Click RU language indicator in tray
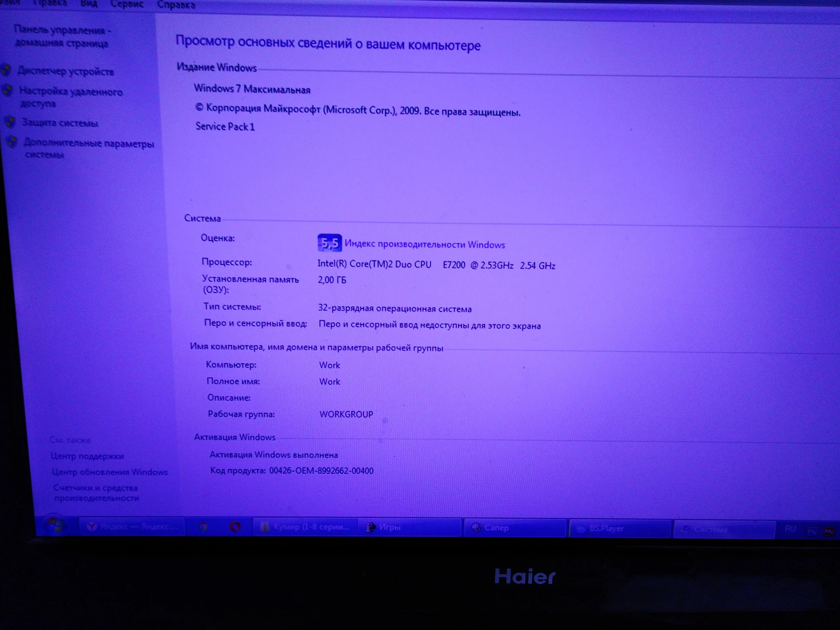Viewport: 840px width, 630px height. point(790,529)
